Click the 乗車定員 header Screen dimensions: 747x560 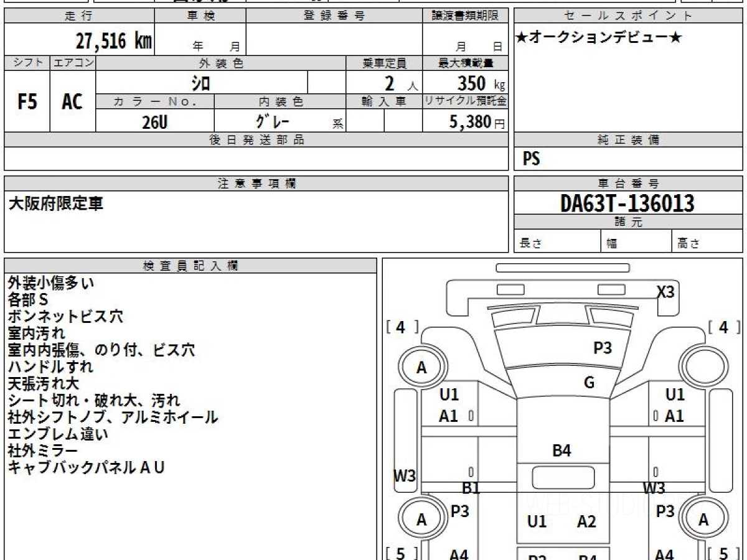click(384, 63)
